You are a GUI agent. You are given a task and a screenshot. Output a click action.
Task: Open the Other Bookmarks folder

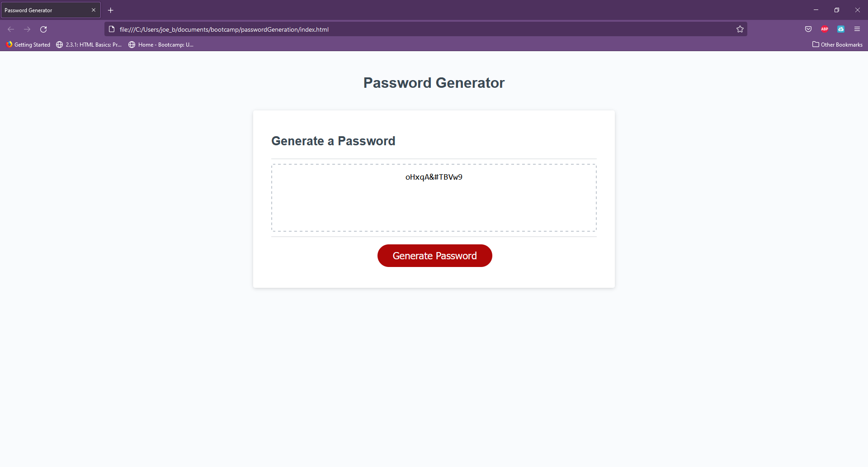[837, 44]
